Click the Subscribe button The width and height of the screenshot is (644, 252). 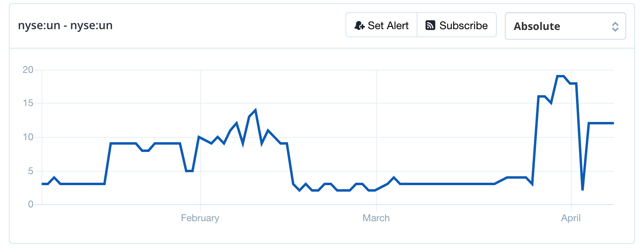(x=457, y=25)
